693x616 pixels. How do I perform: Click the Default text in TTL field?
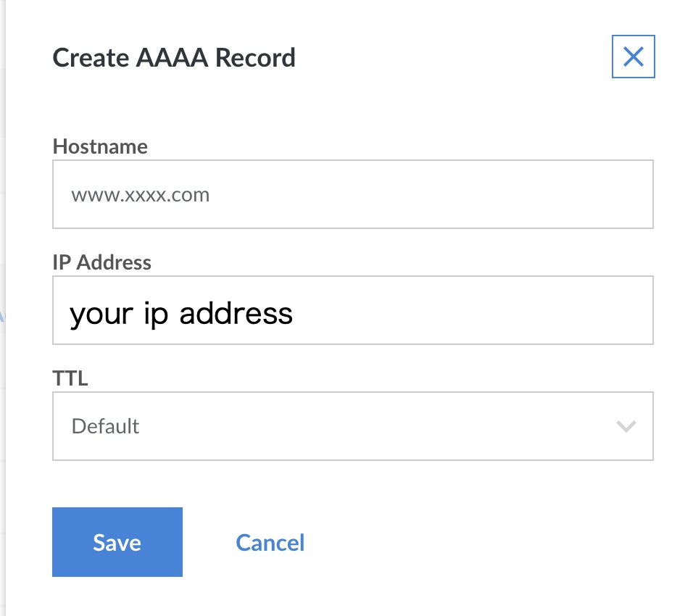[105, 426]
